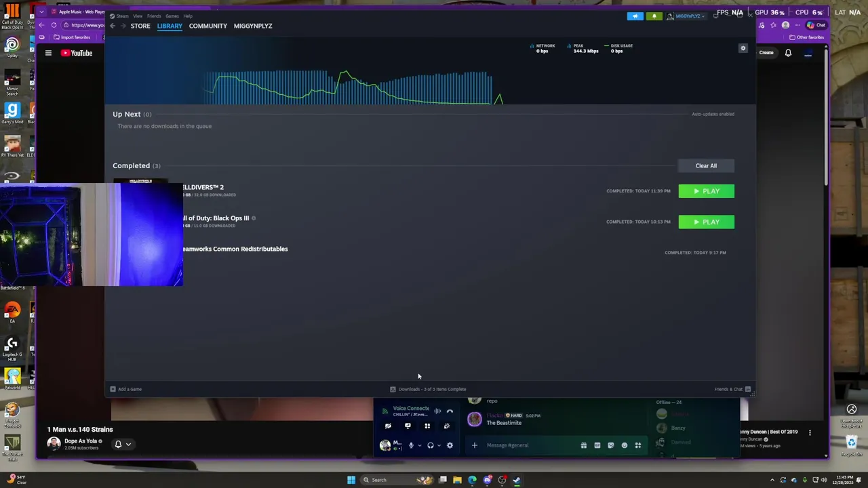Deafen the Discord headphones

coord(430,445)
